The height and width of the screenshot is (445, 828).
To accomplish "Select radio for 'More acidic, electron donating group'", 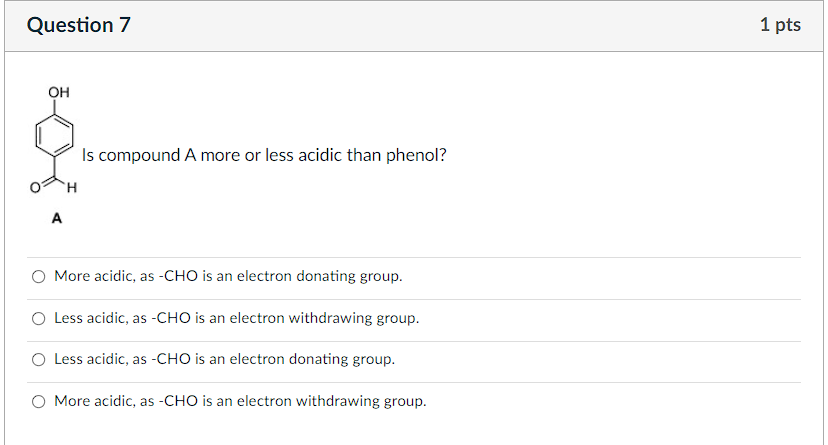I will pos(39,277).
